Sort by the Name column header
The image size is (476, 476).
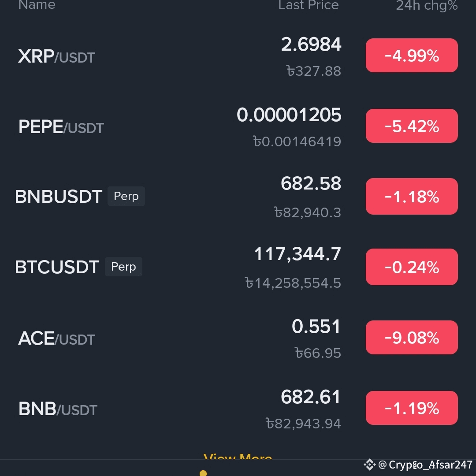tap(37, 5)
